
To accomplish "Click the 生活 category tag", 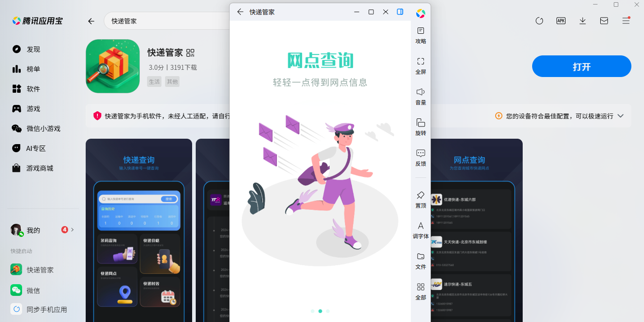I will click(154, 82).
